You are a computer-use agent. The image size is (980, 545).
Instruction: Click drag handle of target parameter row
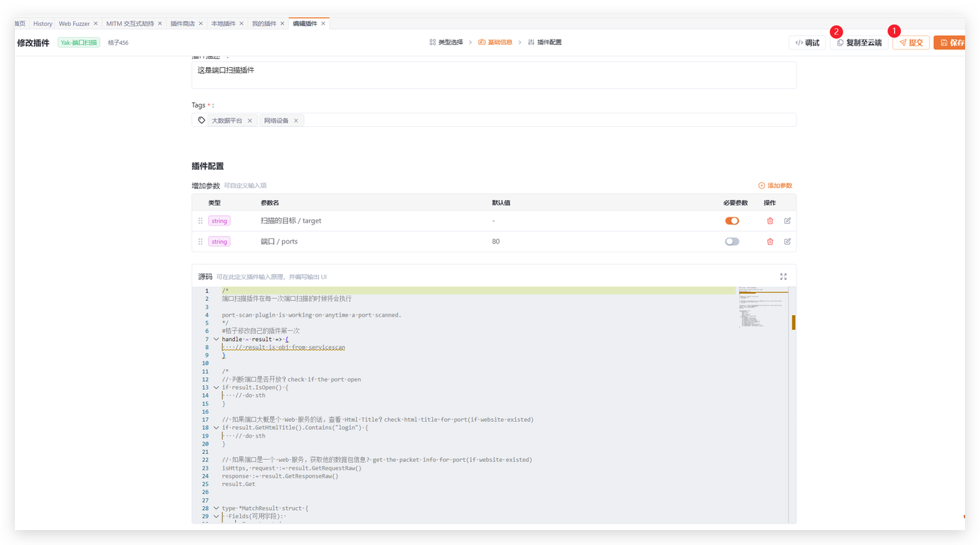[x=200, y=221]
